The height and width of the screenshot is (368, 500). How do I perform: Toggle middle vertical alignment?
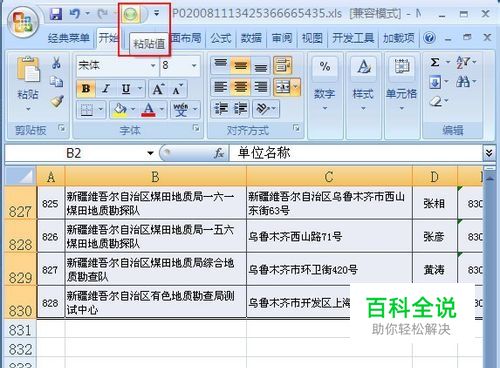[x=240, y=65]
